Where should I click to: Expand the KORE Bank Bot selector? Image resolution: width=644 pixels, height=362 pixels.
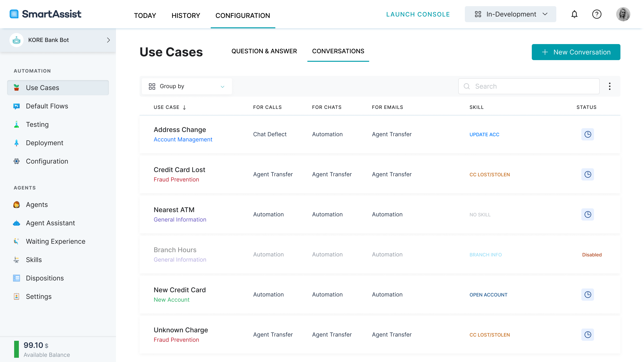58,40
